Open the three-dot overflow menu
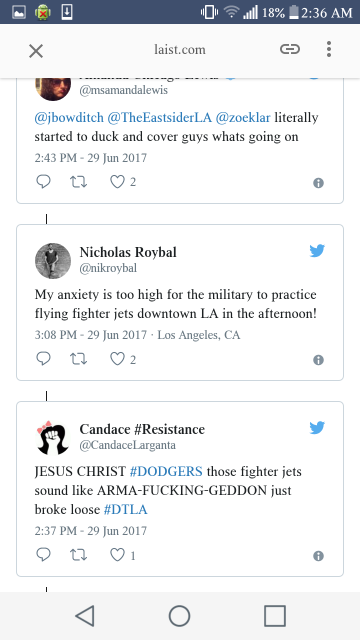The width and height of the screenshot is (360, 640). (x=329, y=49)
